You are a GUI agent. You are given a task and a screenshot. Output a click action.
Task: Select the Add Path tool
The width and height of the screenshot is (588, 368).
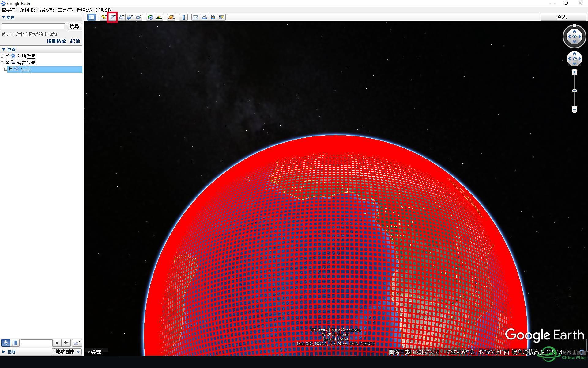click(x=121, y=17)
